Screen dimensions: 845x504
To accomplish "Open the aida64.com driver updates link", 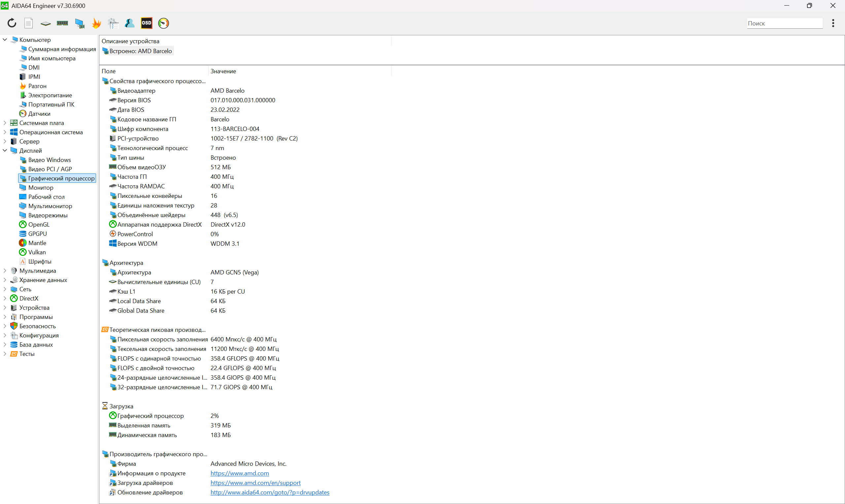I will tap(270, 492).
